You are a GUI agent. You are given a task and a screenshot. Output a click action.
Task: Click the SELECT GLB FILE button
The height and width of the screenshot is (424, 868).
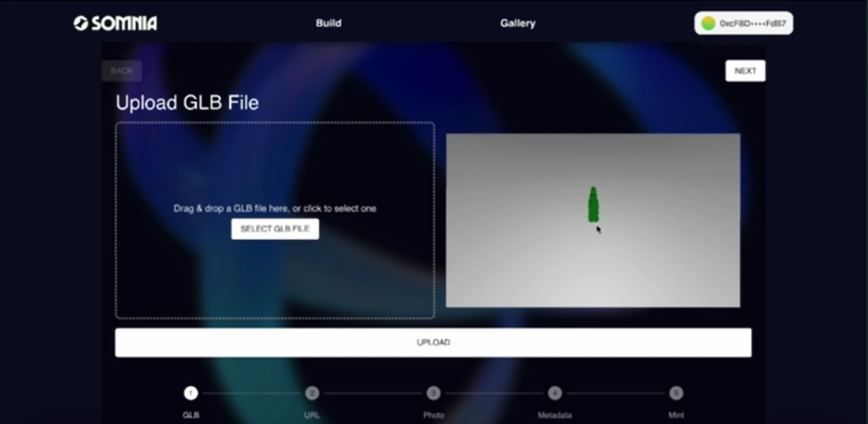[275, 229]
